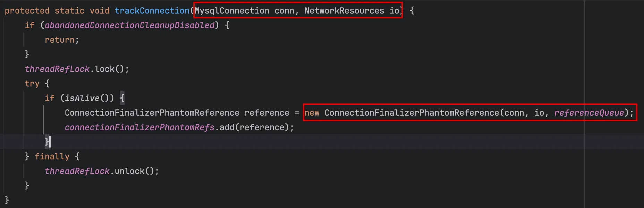The height and width of the screenshot is (208, 644).
Task: Click the static keyword
Action: pos(69,11)
